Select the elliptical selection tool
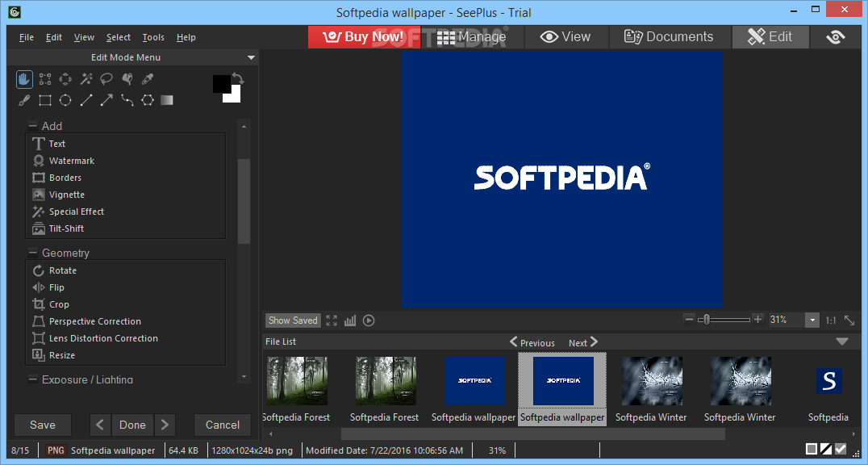Viewport: 868px width, 465px height. coord(65,79)
